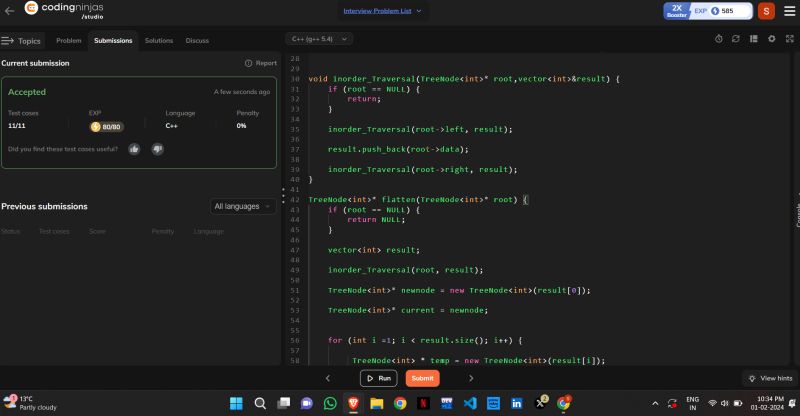Image resolution: width=800 pixels, height=416 pixels.
Task: Click the Run button
Action: click(x=378, y=378)
